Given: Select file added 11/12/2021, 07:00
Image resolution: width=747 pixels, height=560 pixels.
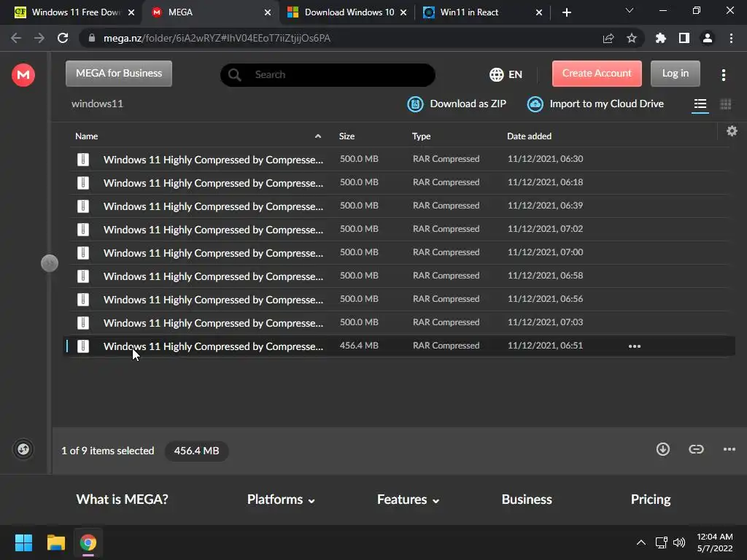Looking at the screenshot, I should point(399,252).
